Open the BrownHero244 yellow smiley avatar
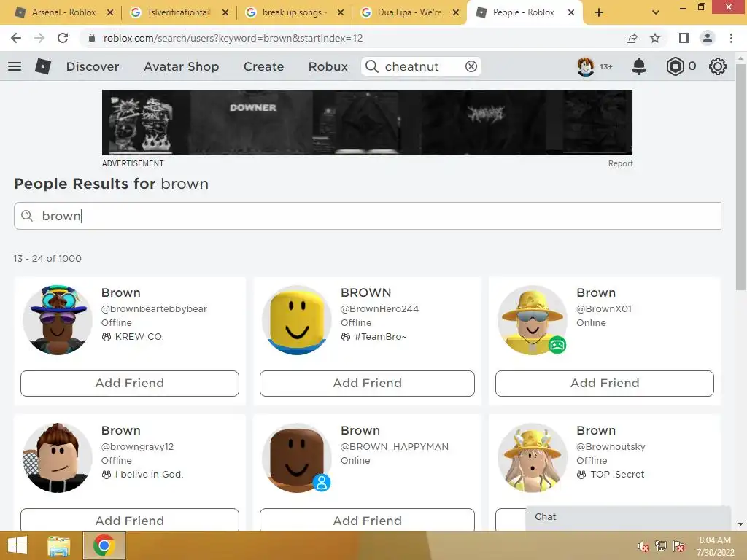The width and height of the screenshot is (747, 560). (x=297, y=320)
